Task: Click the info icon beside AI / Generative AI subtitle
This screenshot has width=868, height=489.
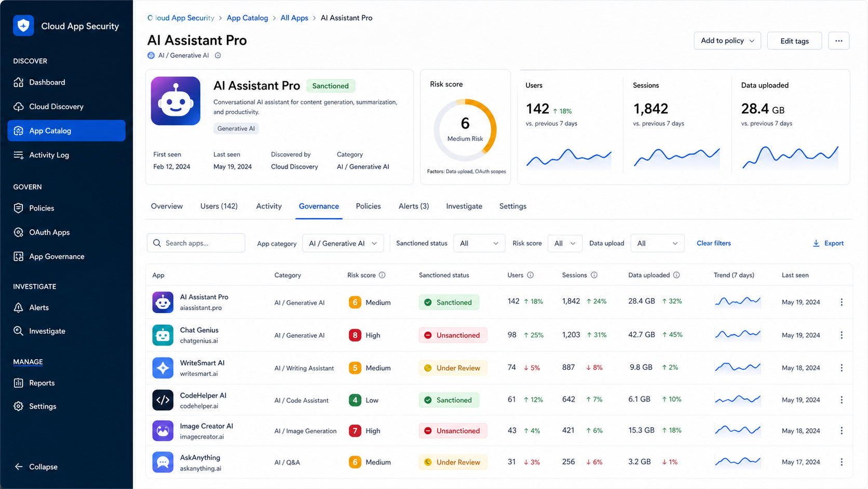Action: coord(218,56)
